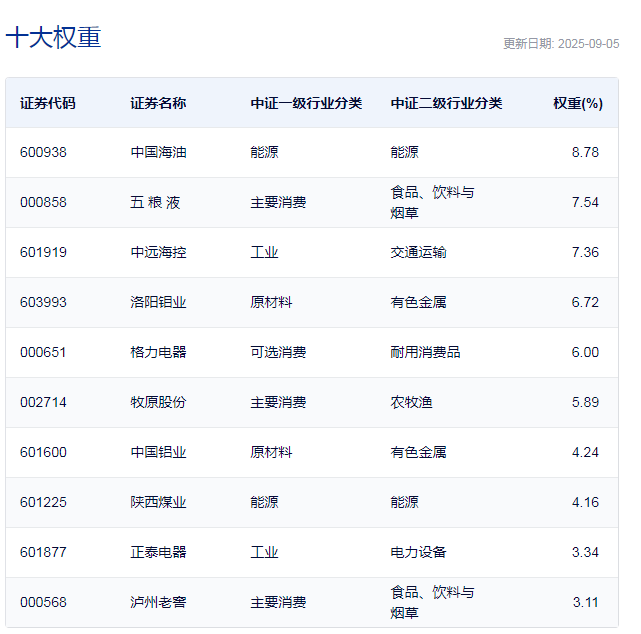
Task: Click weight value 8.78
Action: coord(585,152)
